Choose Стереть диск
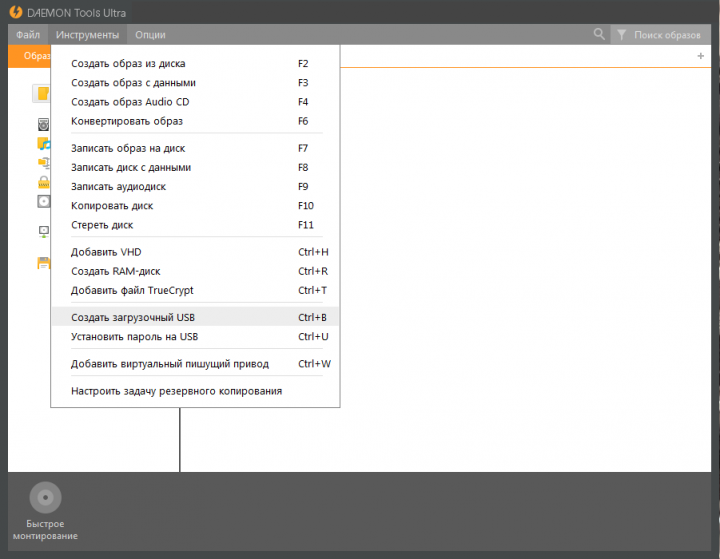This screenshot has height=559, width=720. [195, 225]
